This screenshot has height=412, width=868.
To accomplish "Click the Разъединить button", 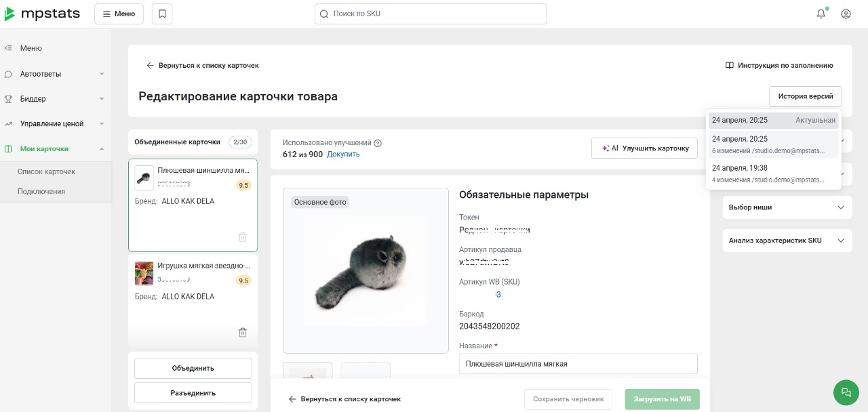I will 193,393.
